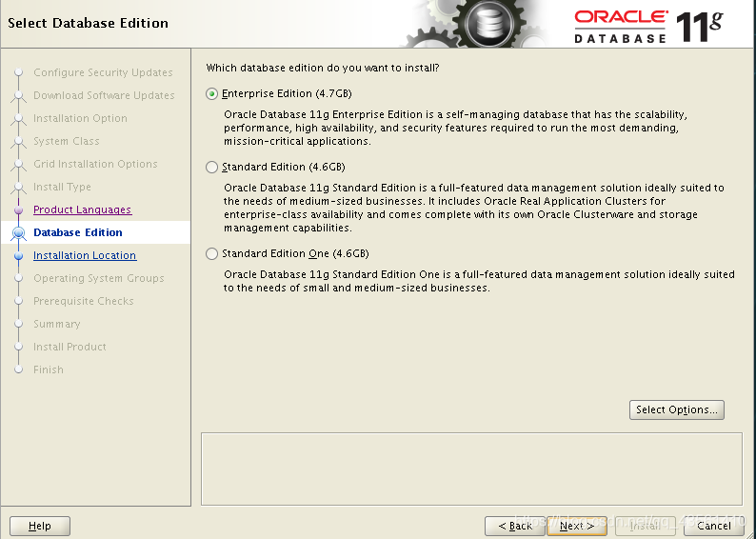756x539 pixels.
Task: Click the Installation Option step
Action: [81, 118]
